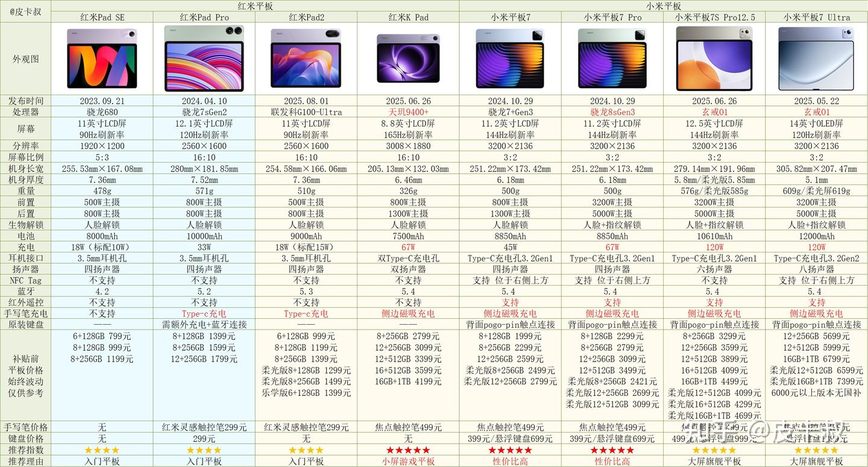Select the 骁龙7+Gen3 processor cell
This screenshot has height=467, width=868.
(511, 112)
